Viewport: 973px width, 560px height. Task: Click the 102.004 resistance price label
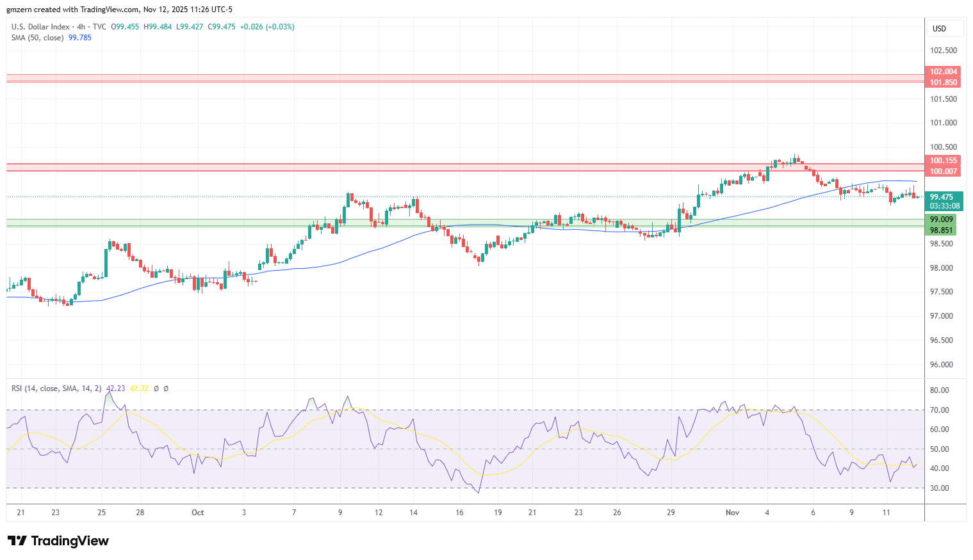(x=944, y=72)
